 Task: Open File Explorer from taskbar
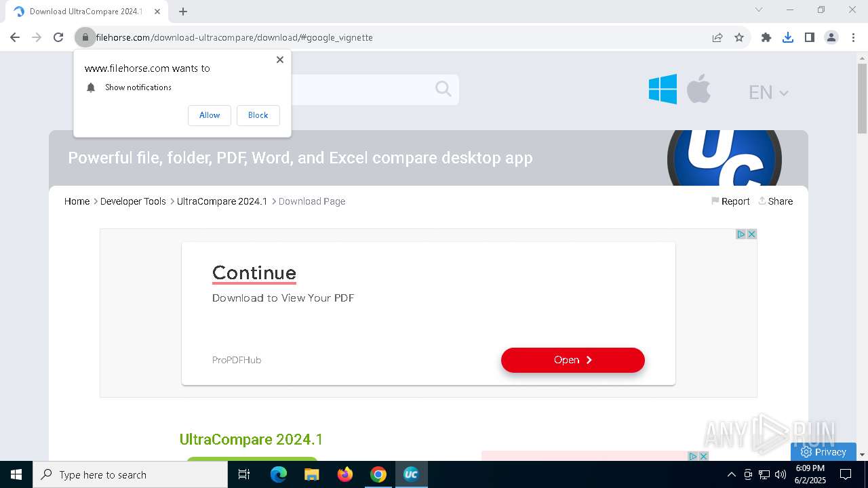point(311,474)
